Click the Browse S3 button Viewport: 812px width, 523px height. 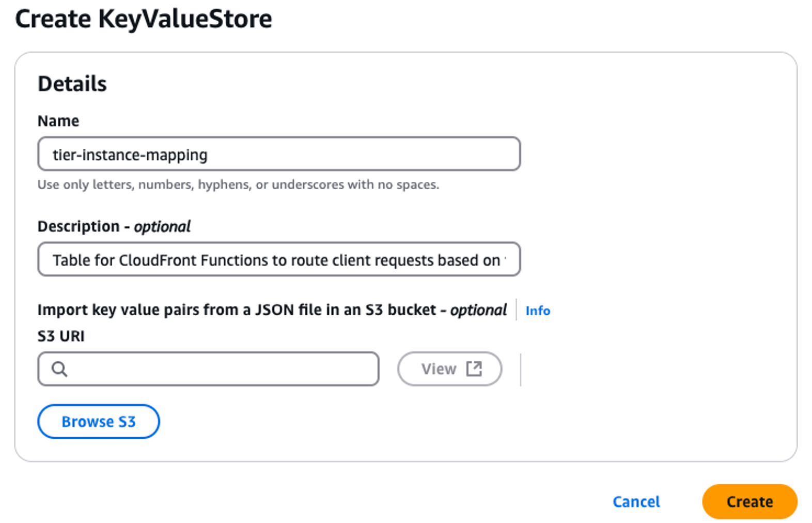[x=98, y=421]
